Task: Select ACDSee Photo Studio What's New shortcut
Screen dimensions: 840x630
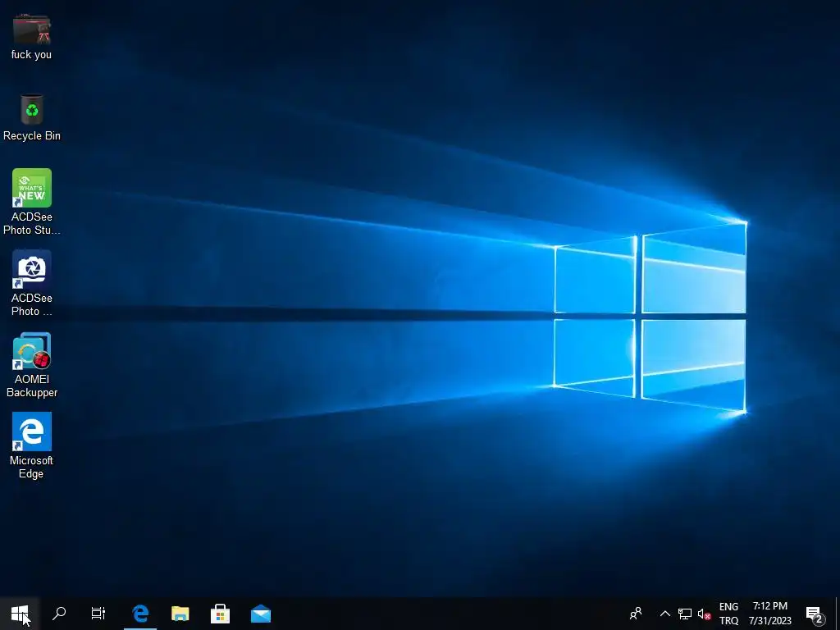Action: [32, 202]
